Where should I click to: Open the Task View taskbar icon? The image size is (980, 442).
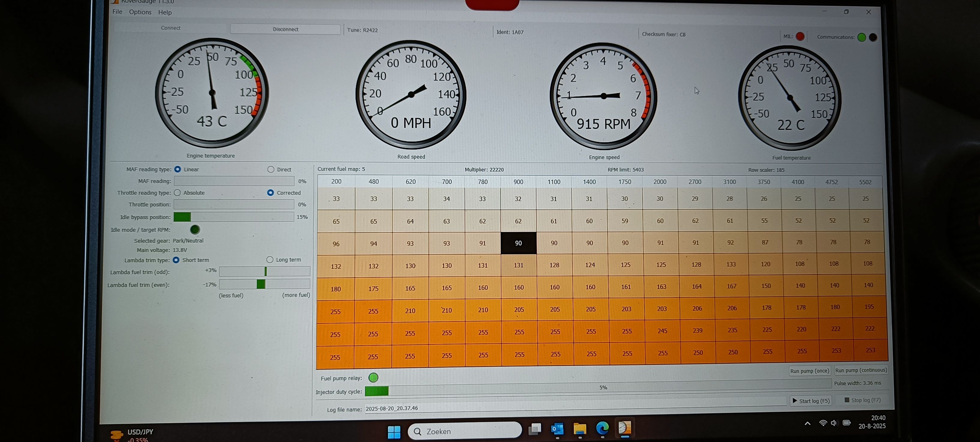click(535, 429)
